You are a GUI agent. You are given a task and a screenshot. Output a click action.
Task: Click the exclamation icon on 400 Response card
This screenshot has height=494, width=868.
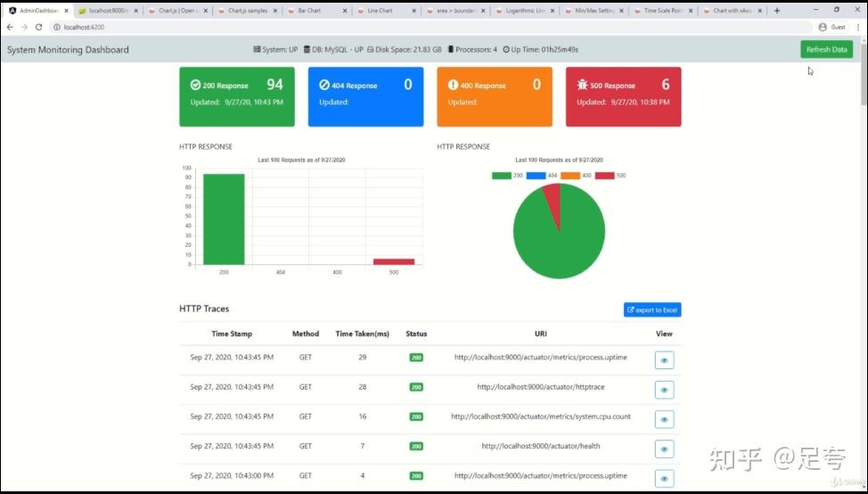pos(453,85)
